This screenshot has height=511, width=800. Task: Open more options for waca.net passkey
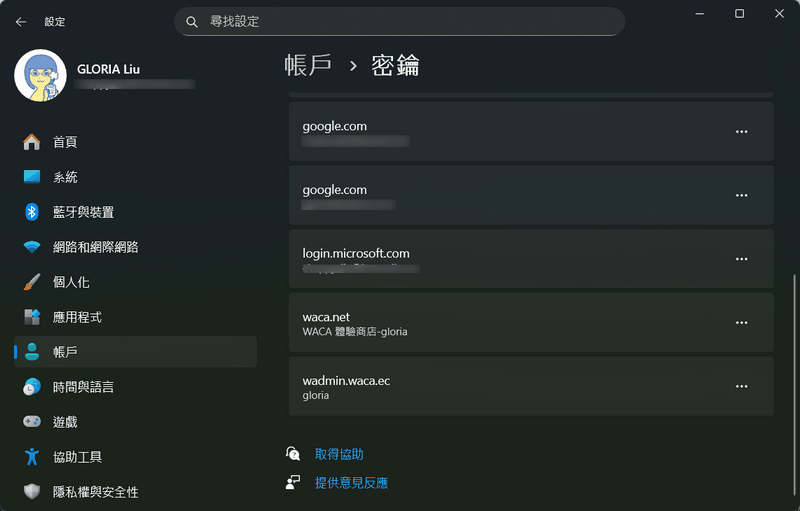(x=741, y=322)
